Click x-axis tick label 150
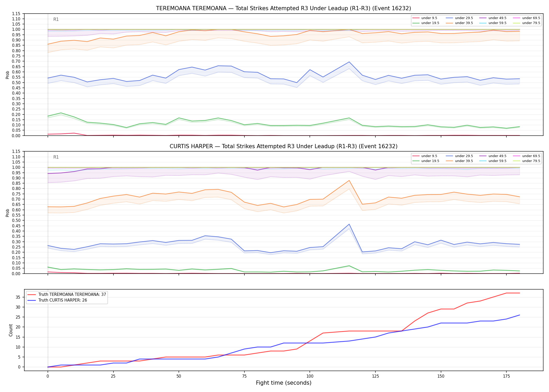This screenshot has height=392, width=549. pyautogui.click(x=441, y=376)
